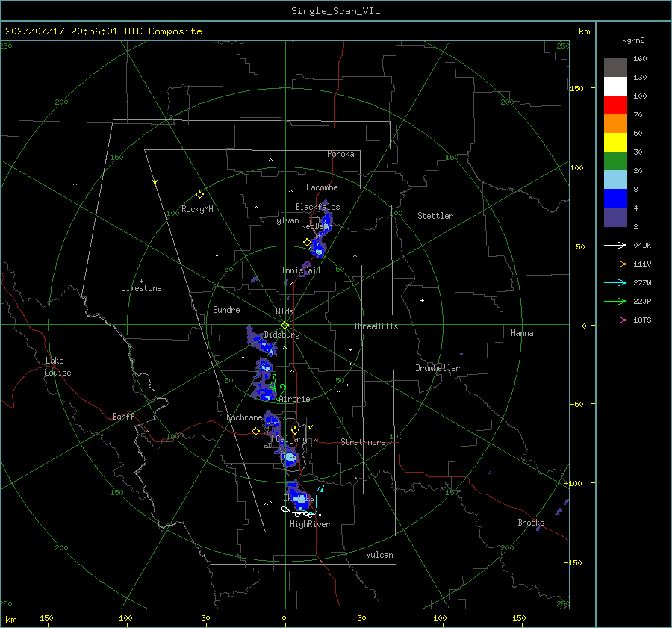Click the Vulcan city label
This screenshot has height=628, width=672.
[x=379, y=555]
